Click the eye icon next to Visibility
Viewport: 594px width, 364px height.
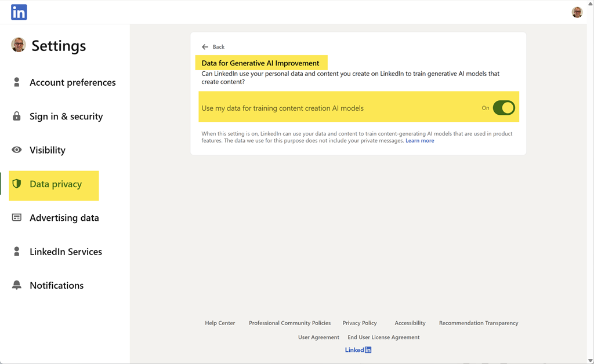[17, 150]
